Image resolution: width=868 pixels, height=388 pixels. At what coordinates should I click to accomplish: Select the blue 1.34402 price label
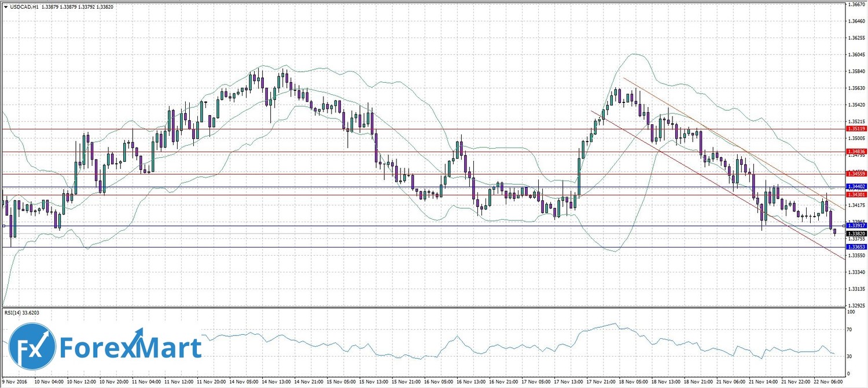coord(856,186)
